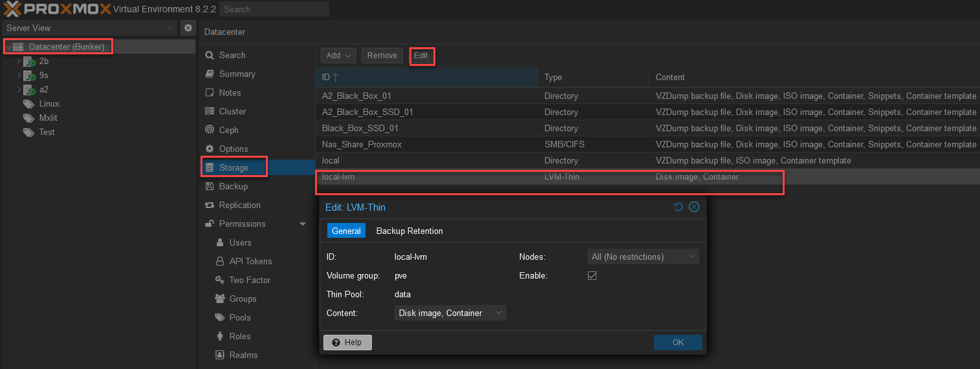
Task: Open the Add storage dropdown
Action: click(338, 56)
